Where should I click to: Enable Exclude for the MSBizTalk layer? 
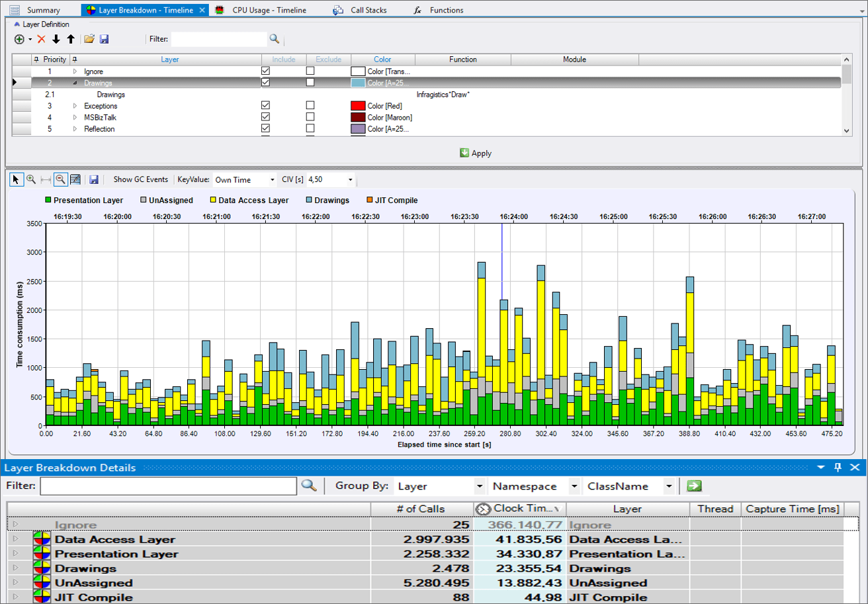pyautogui.click(x=309, y=117)
